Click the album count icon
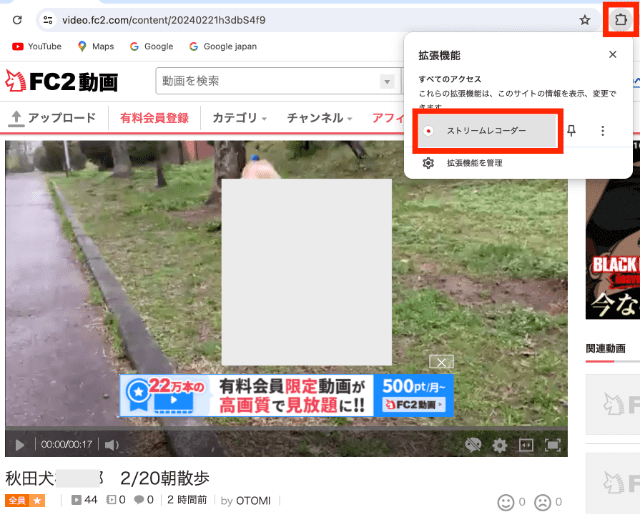 (x=111, y=499)
